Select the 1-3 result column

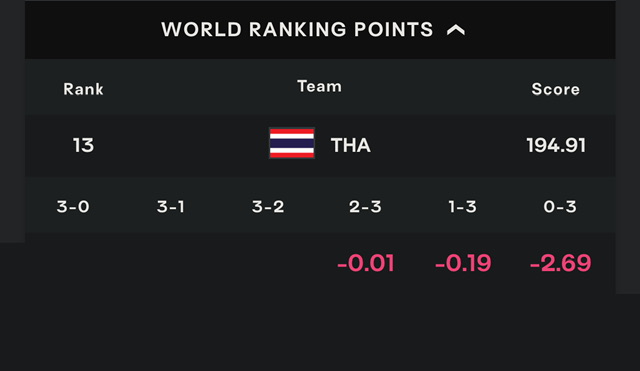coord(462,207)
